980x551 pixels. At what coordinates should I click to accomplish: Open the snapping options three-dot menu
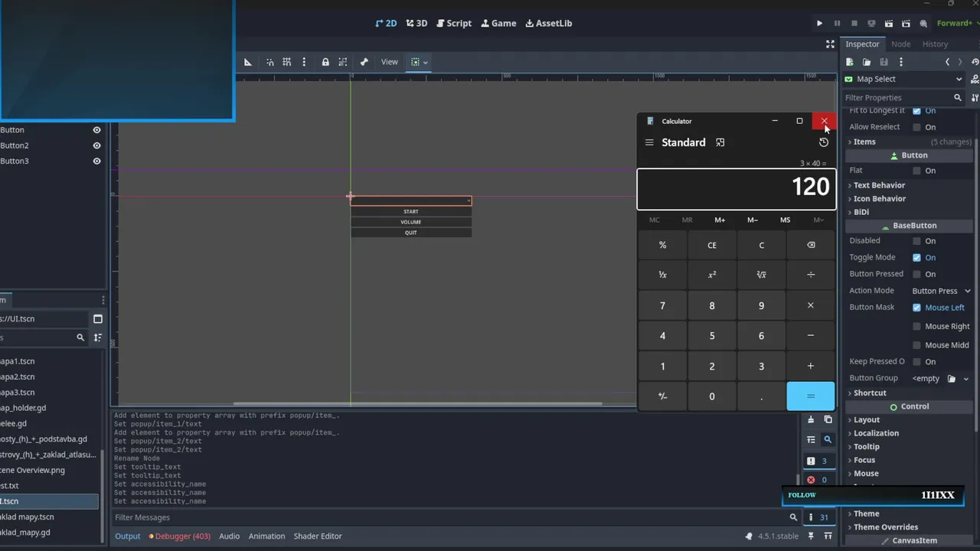coord(304,62)
